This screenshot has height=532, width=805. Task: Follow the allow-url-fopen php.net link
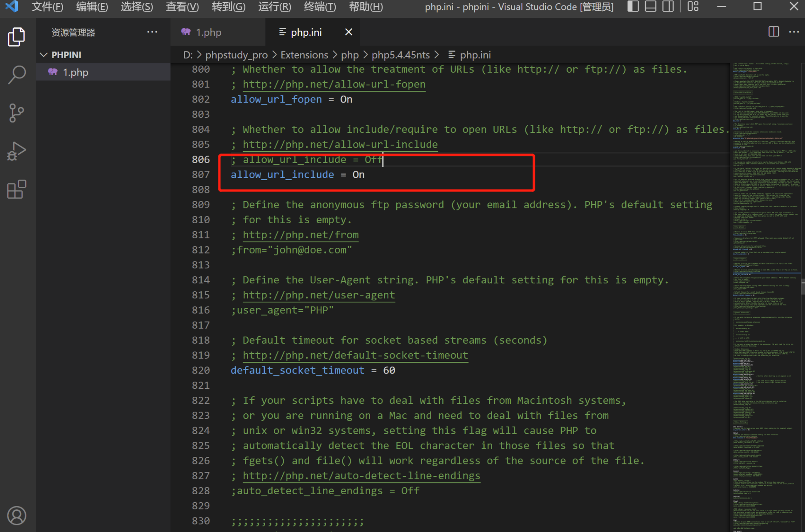click(x=334, y=84)
